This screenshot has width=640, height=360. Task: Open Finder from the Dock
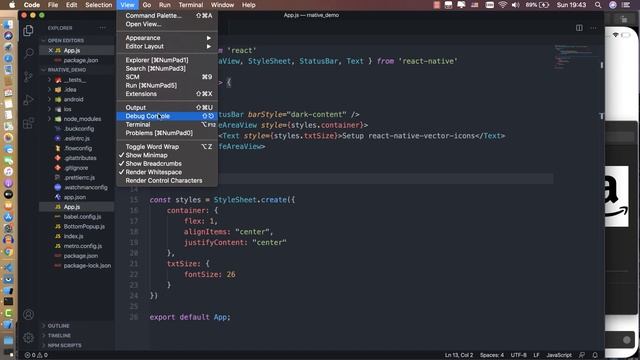(x=8, y=24)
